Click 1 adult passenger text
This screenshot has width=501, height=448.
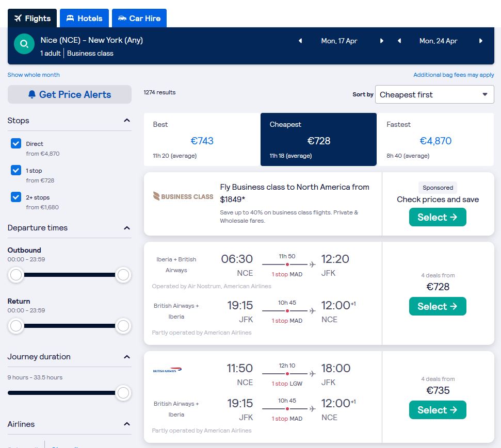point(51,53)
